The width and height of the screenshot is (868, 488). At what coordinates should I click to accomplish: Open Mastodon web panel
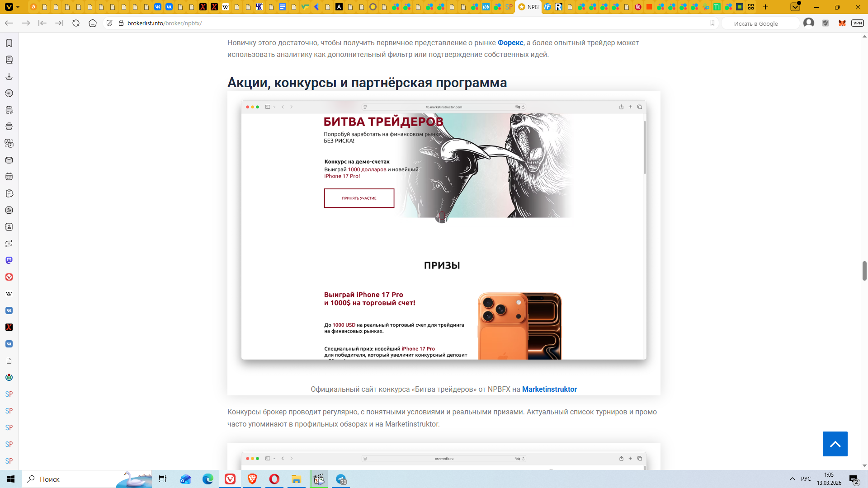coord(9,260)
